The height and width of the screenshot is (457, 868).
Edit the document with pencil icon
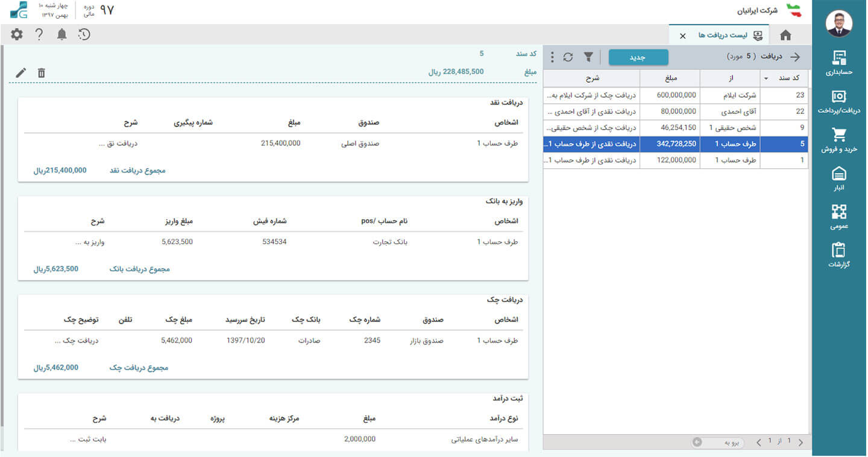21,73
